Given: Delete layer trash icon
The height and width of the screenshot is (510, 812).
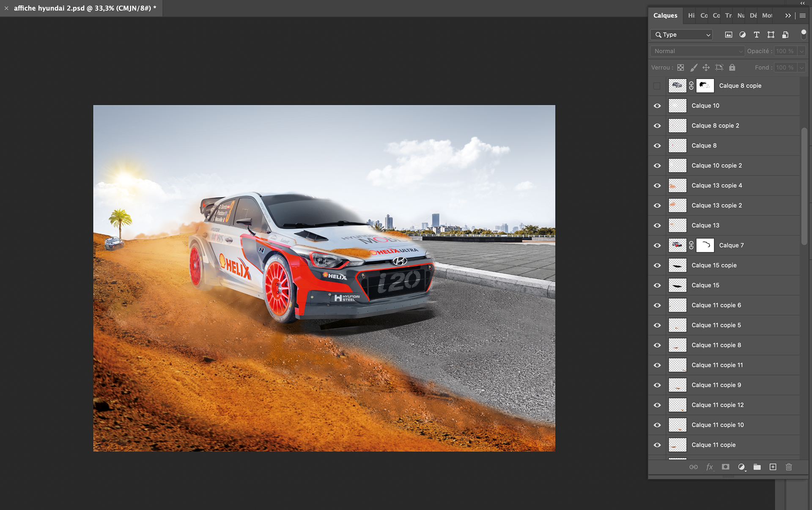Looking at the screenshot, I should 789,467.
